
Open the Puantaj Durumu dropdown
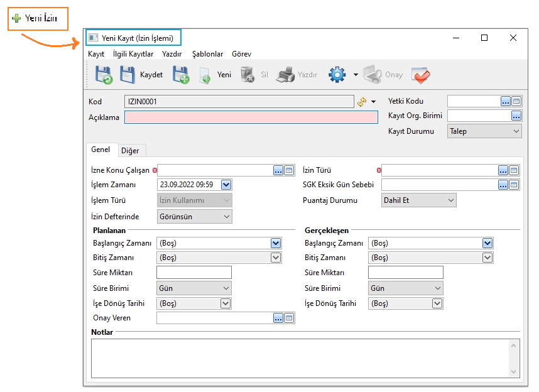tap(450, 200)
